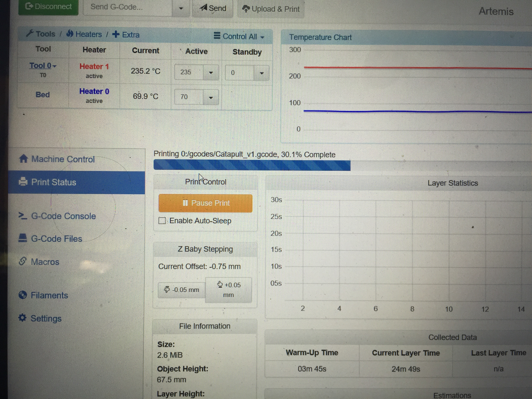Expand the Control All menu

(239, 37)
